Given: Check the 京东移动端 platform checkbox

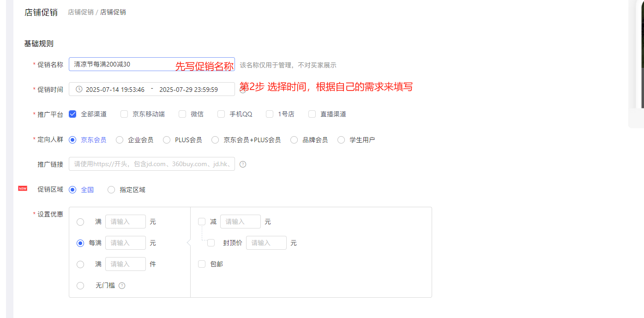Looking at the screenshot, I should click(x=124, y=114).
